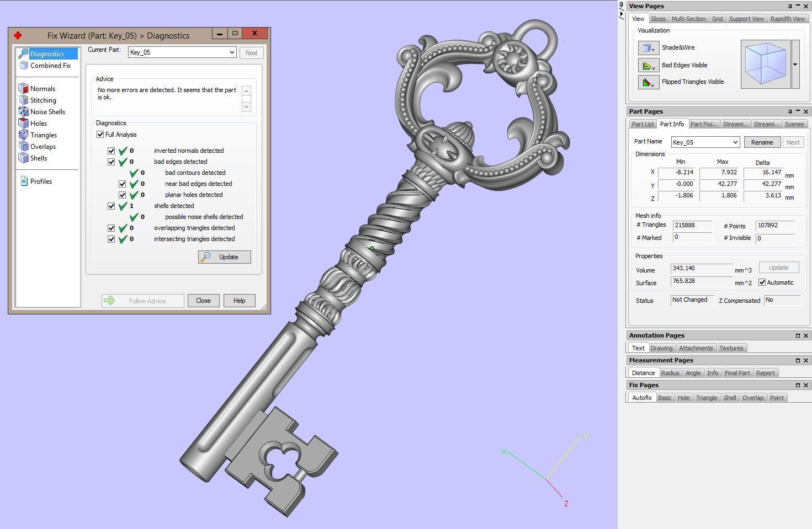The width and height of the screenshot is (812, 529).
Task: Switch to the Part List tab
Action: (643, 124)
